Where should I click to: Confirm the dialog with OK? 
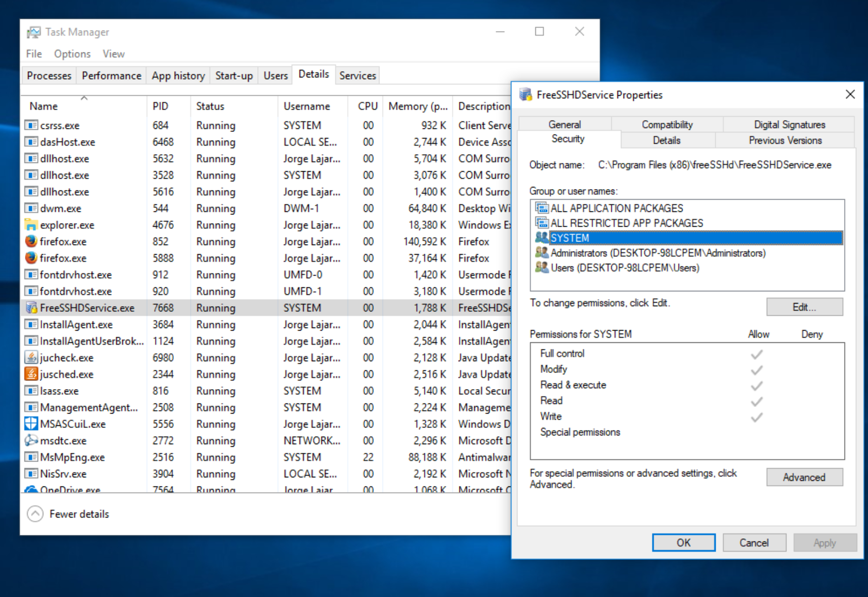click(x=684, y=542)
